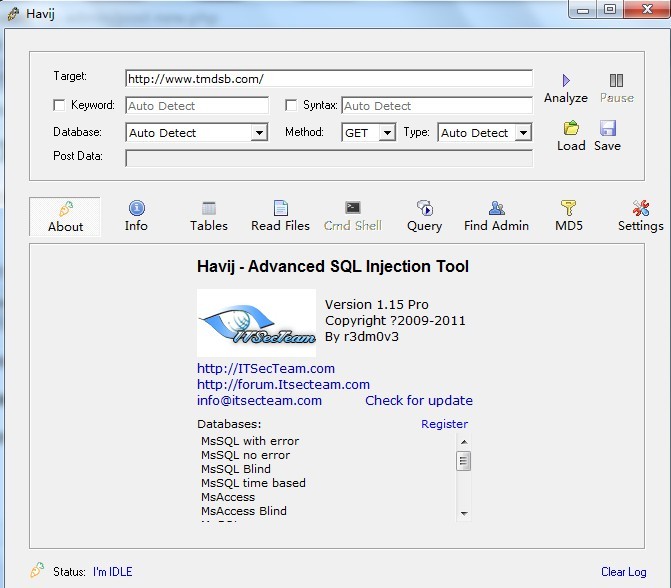
Task: Expand the Method GET dropdown
Action: click(387, 132)
